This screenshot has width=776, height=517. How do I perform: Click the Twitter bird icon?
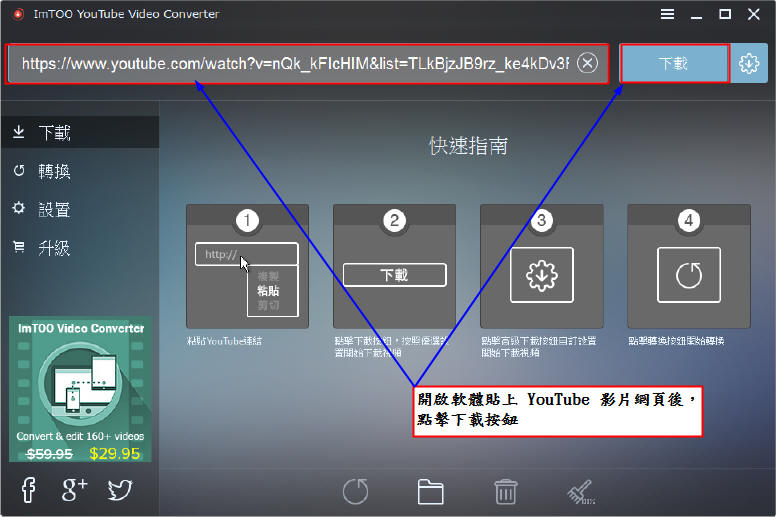click(120, 489)
